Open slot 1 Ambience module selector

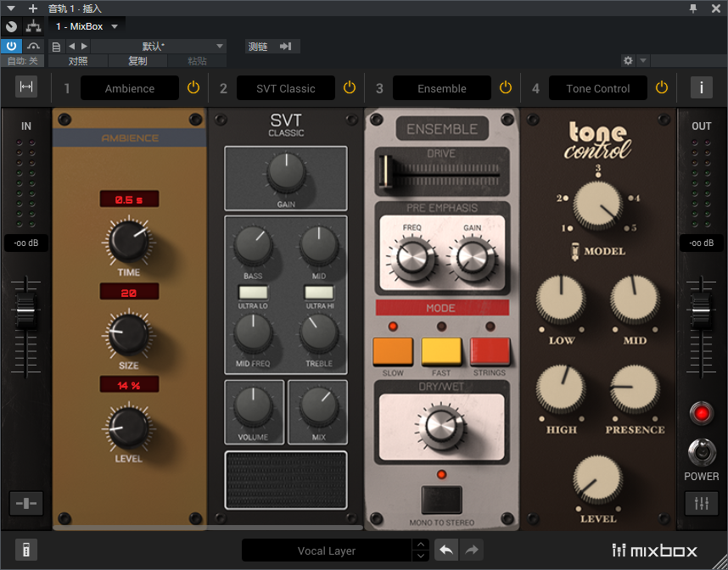[130, 88]
